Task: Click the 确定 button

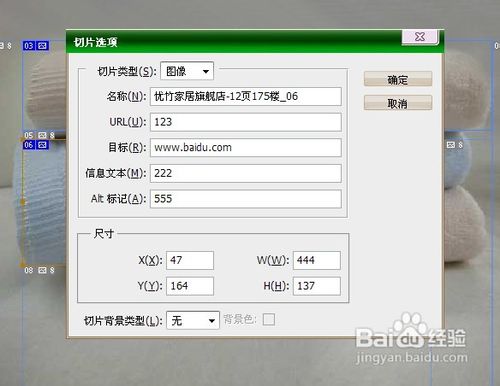Action: tap(398, 79)
